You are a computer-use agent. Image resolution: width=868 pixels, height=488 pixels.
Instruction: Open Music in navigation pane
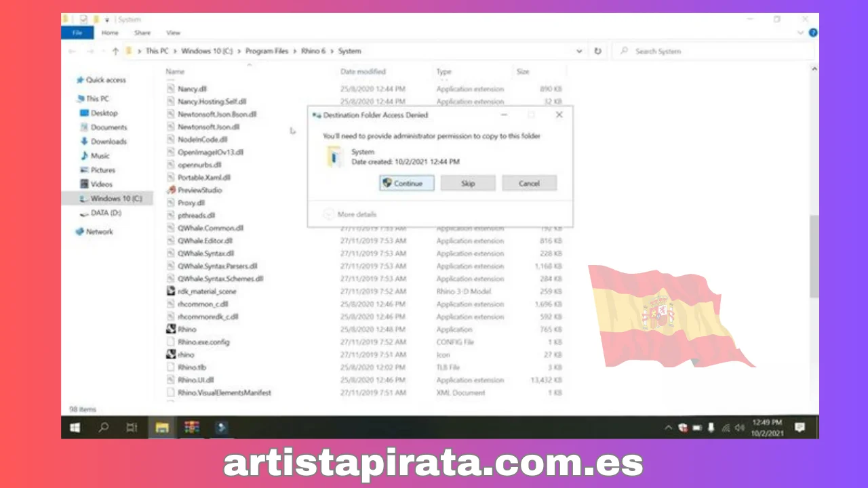pyautogui.click(x=94, y=156)
